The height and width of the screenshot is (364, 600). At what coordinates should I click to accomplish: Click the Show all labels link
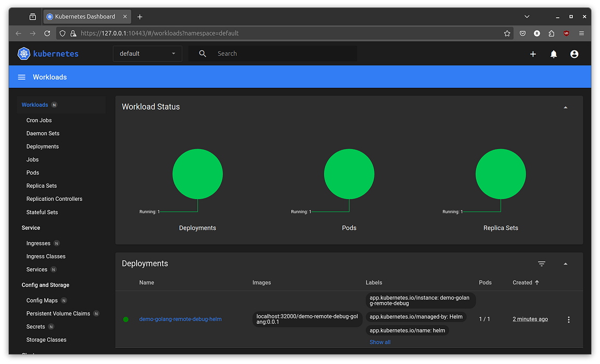click(380, 342)
